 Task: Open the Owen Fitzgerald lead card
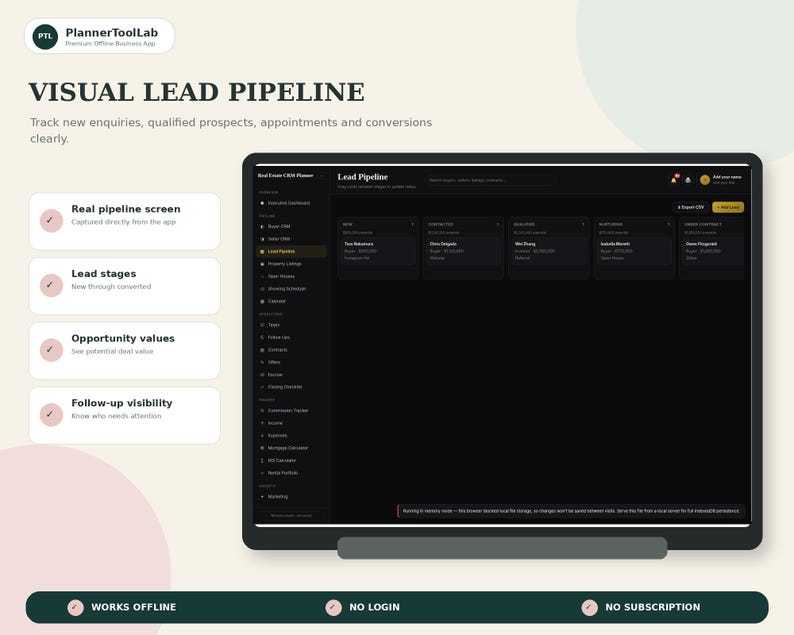click(x=713, y=251)
